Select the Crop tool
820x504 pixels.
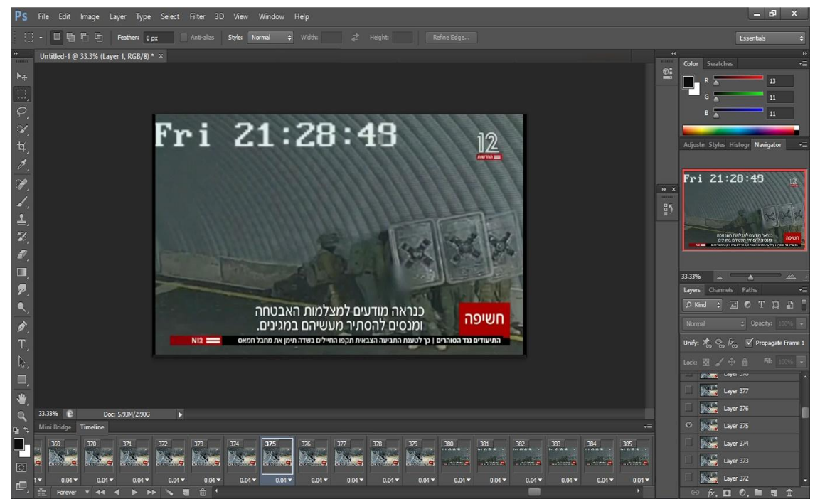pos(21,147)
